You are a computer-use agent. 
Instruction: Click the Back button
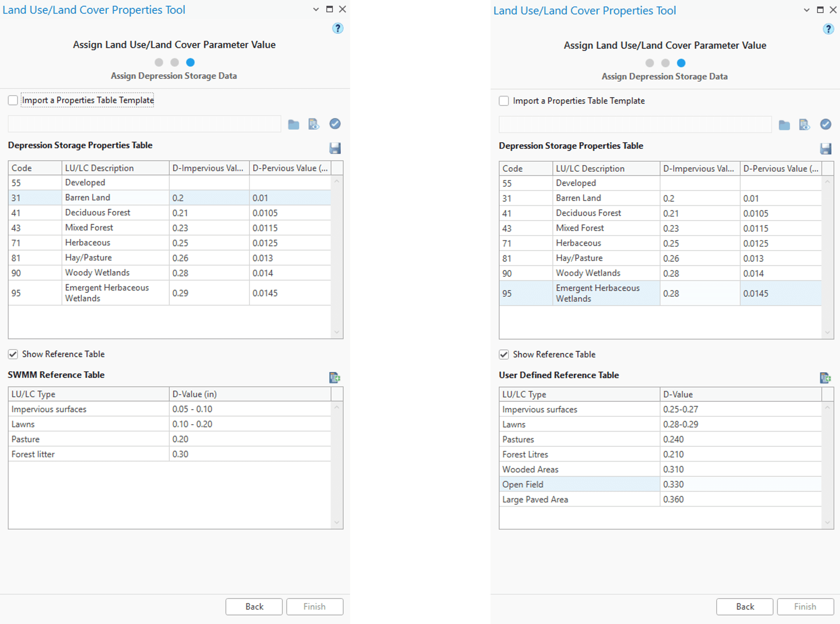[253, 607]
